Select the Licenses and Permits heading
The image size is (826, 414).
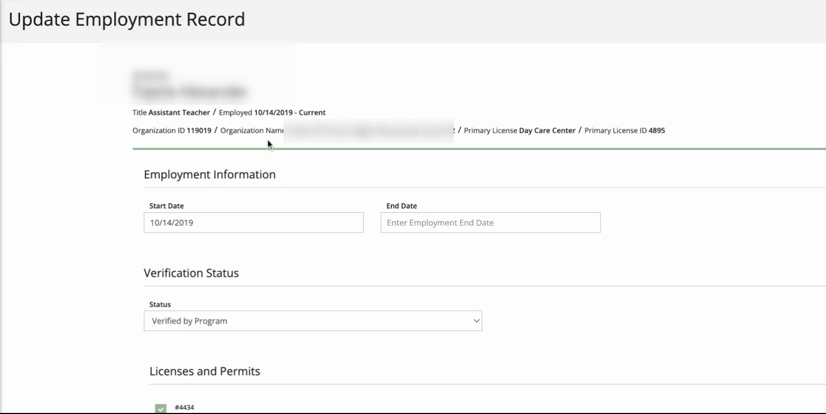coord(204,371)
